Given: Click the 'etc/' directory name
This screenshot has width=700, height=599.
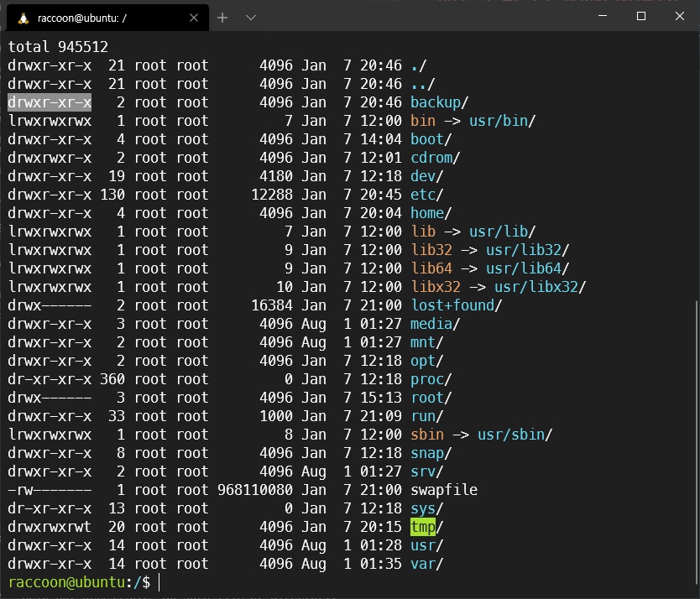Looking at the screenshot, I should pos(426,195).
